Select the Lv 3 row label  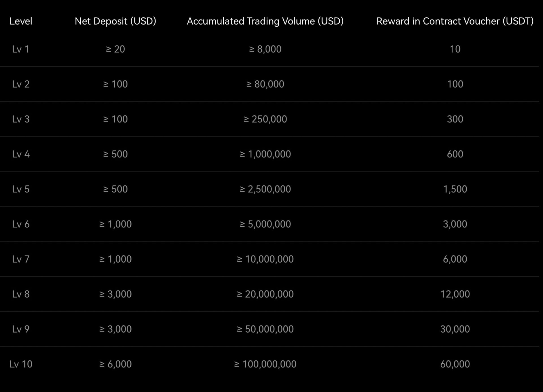click(x=21, y=119)
